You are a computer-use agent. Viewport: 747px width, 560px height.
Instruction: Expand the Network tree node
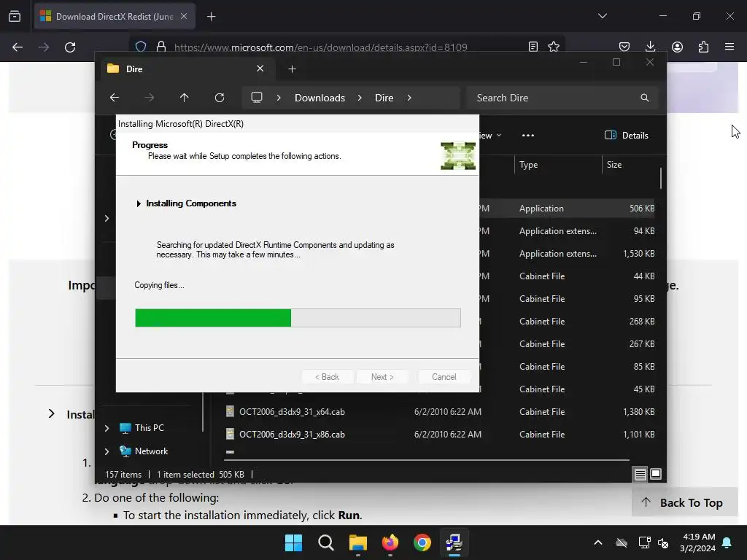[x=107, y=451]
